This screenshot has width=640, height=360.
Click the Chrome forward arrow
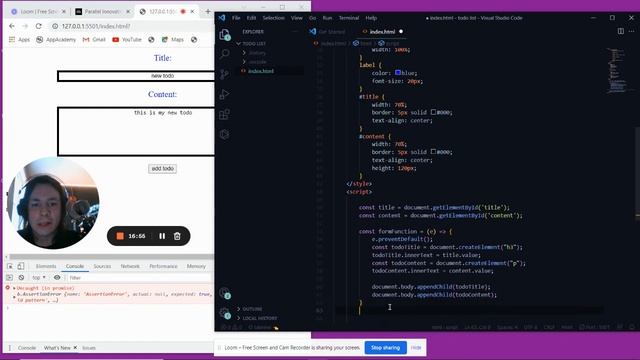pos(25,26)
